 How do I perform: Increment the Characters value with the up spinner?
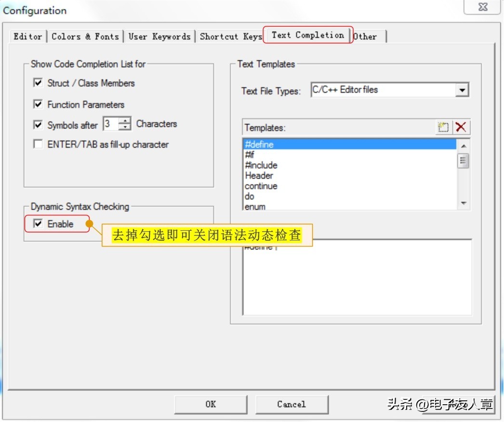[125, 120]
